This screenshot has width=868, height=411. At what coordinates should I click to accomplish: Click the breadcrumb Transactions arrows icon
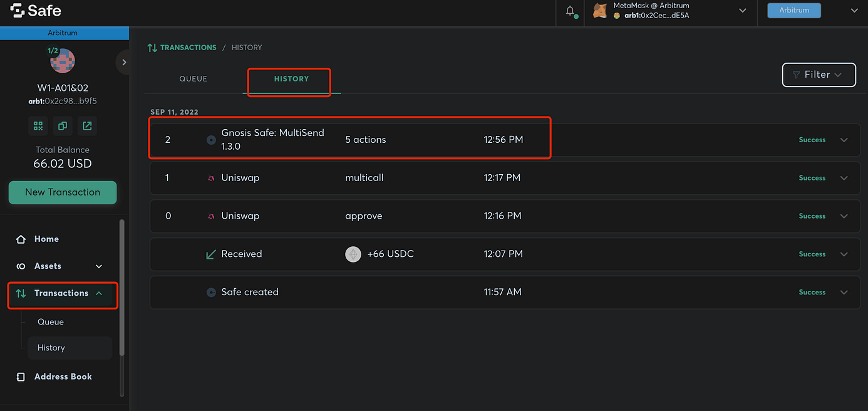pyautogui.click(x=152, y=48)
